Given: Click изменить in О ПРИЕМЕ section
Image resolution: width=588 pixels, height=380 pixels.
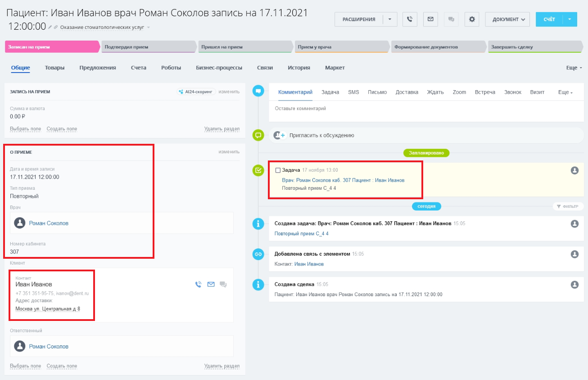Looking at the screenshot, I should point(229,152).
